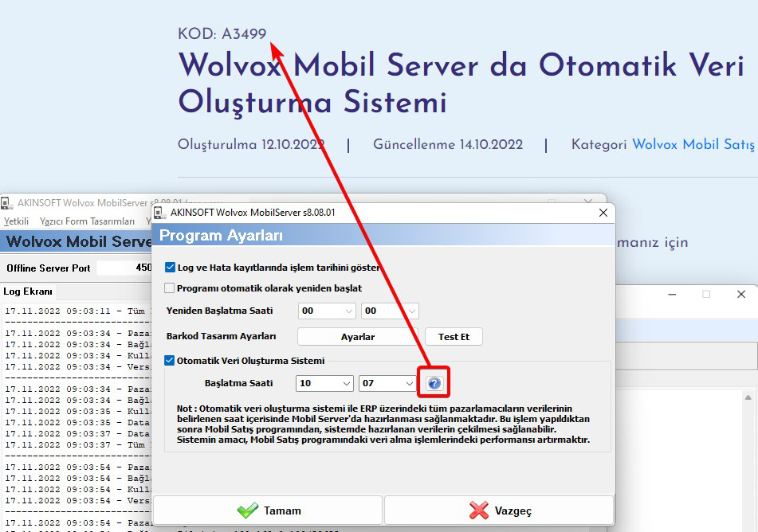758x532 pixels.
Task: Enable 'Programı otomatik olarak yeniden başlat'
Action: coord(169,288)
